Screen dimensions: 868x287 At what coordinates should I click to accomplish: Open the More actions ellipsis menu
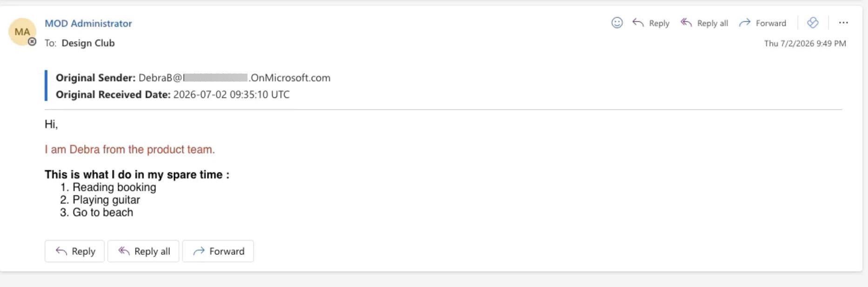(843, 23)
